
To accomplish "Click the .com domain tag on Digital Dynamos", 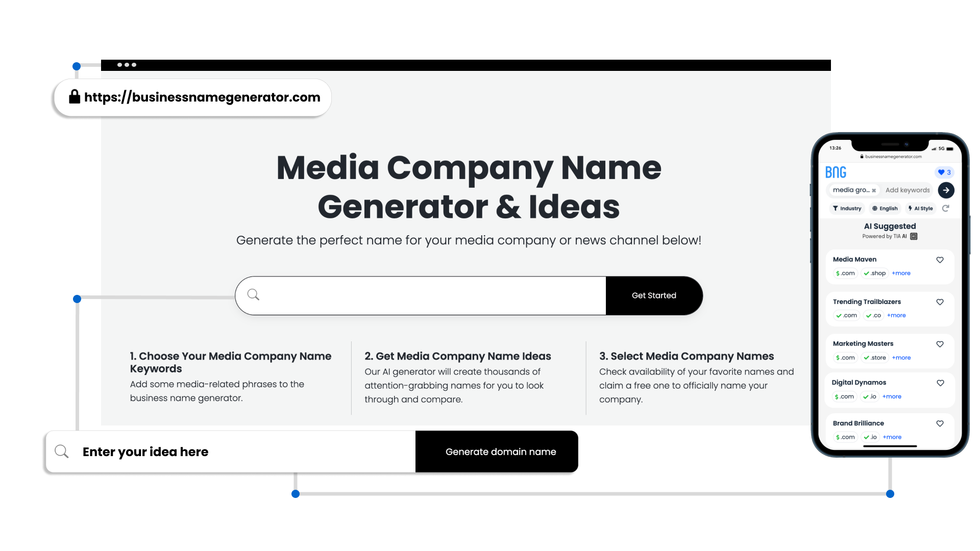I will coord(843,396).
